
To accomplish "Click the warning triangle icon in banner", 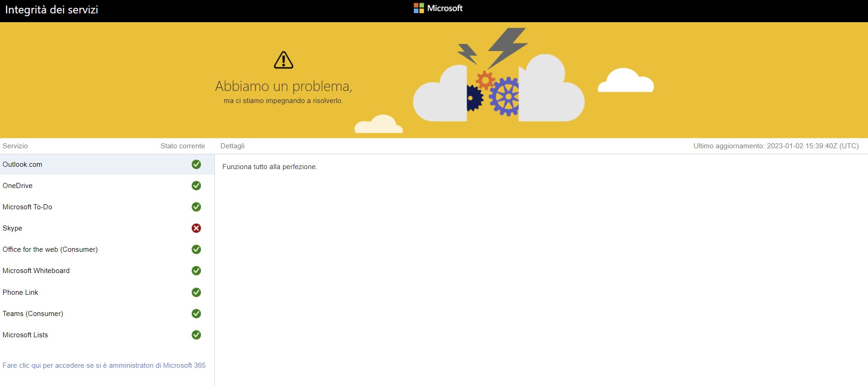I will pos(284,60).
